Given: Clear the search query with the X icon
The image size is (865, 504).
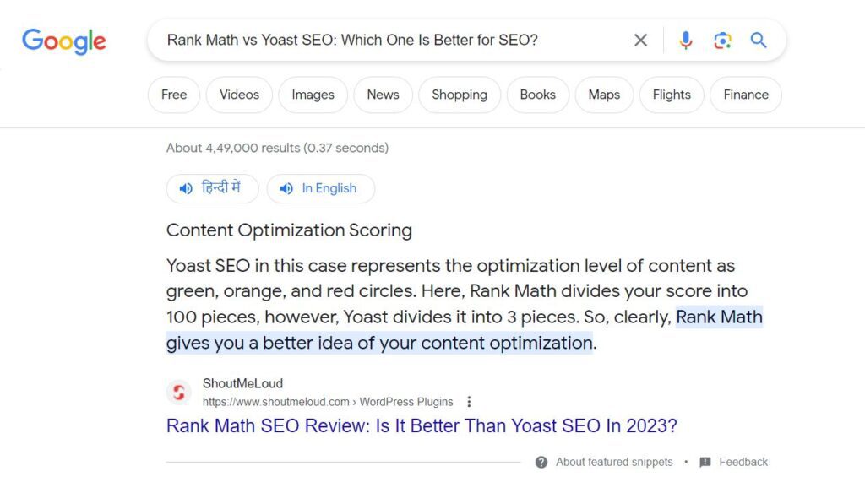Looking at the screenshot, I should coord(640,40).
